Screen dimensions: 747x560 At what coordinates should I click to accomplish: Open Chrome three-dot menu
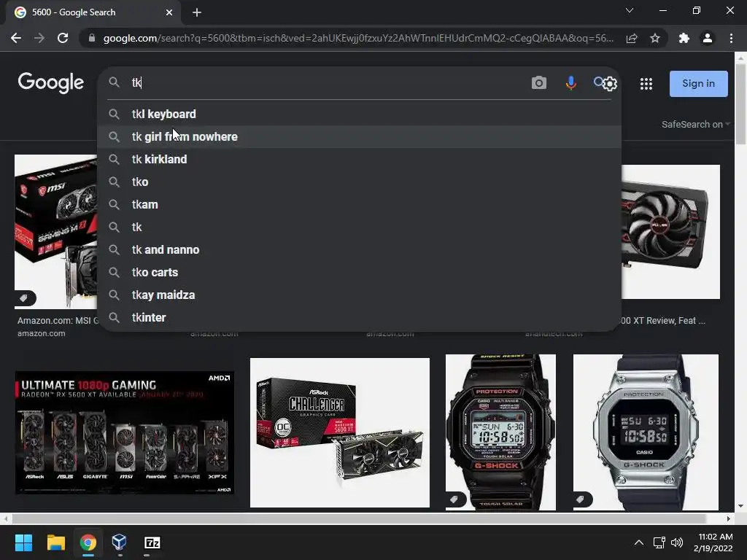(x=731, y=38)
